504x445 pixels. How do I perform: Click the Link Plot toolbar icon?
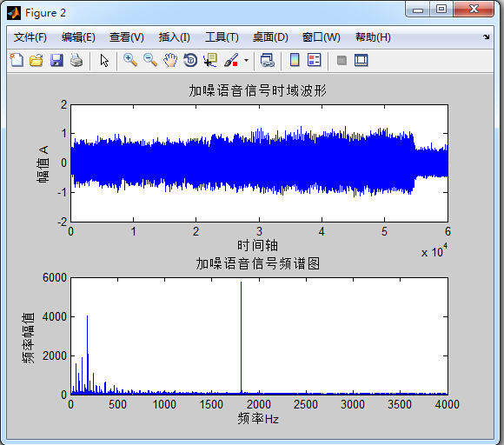(x=268, y=60)
